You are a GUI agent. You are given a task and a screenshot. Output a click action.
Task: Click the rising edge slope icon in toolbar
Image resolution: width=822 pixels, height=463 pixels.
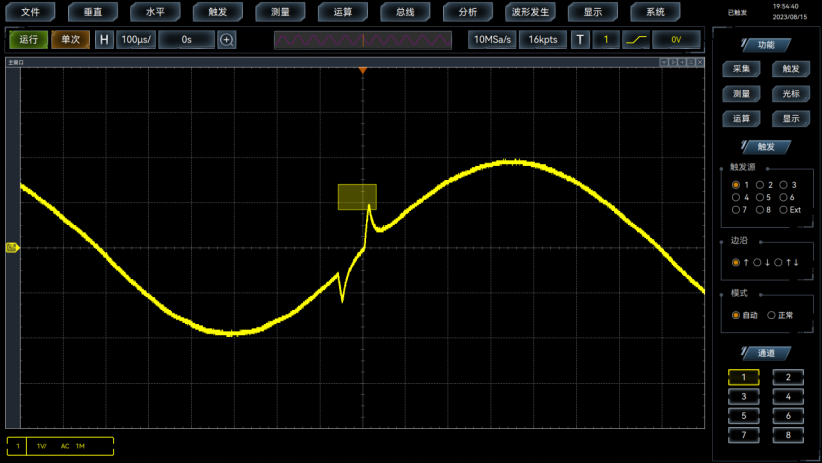click(637, 40)
